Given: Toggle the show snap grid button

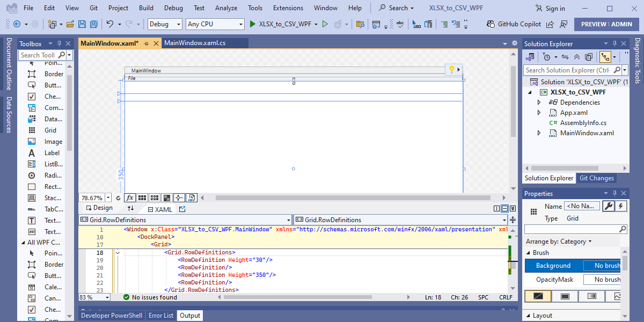Looking at the screenshot, I should pos(142,198).
